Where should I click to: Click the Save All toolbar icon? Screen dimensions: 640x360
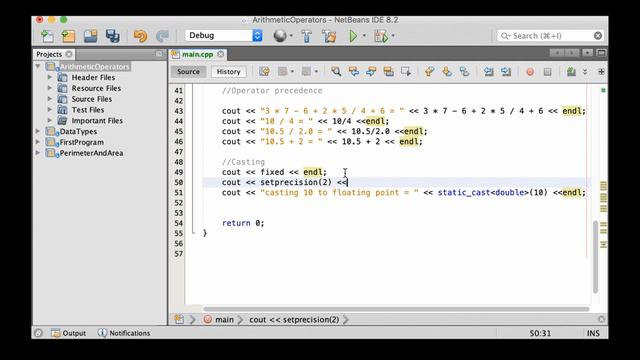tap(112, 36)
